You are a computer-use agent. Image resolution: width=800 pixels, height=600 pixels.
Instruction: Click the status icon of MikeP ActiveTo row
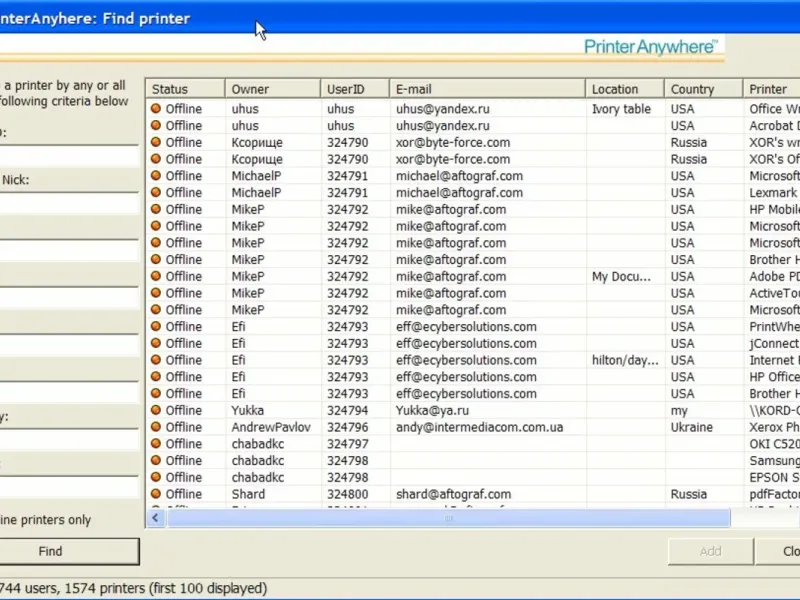point(156,293)
